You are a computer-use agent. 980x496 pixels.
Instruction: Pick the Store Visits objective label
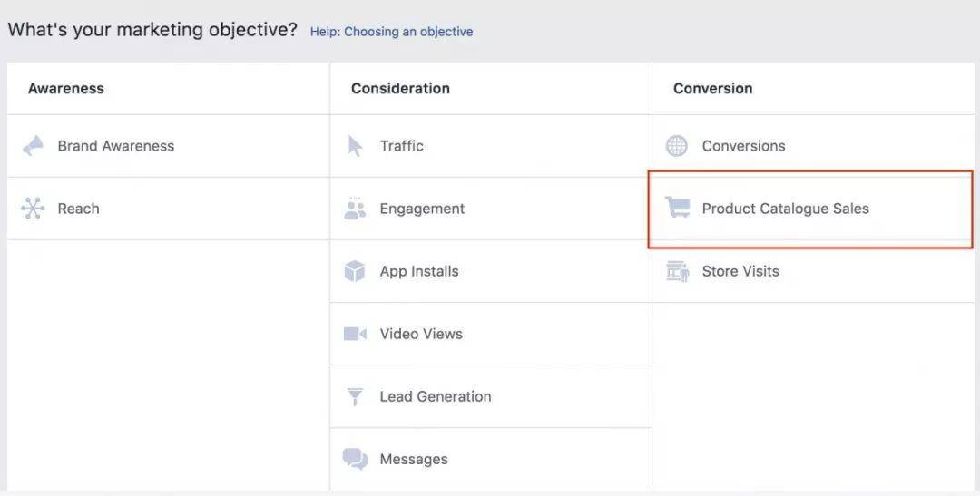pyautogui.click(x=740, y=271)
